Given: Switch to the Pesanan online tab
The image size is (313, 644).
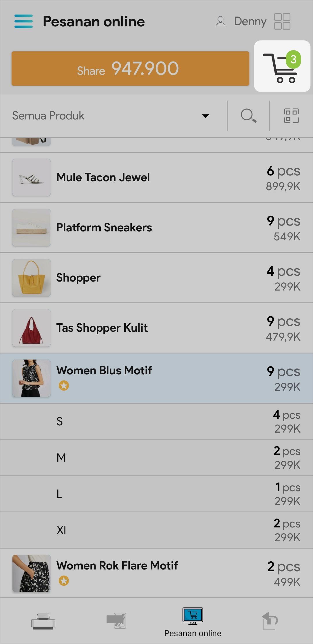Looking at the screenshot, I should pyautogui.click(x=193, y=622).
